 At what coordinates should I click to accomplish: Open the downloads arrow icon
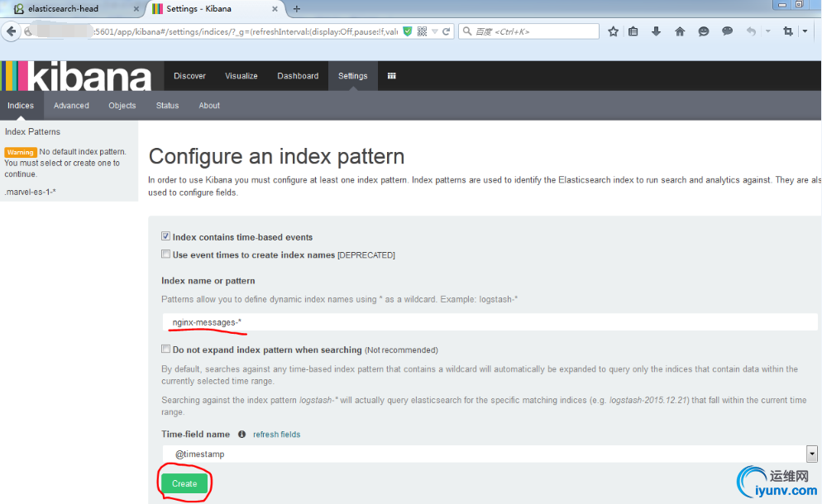pyautogui.click(x=656, y=31)
